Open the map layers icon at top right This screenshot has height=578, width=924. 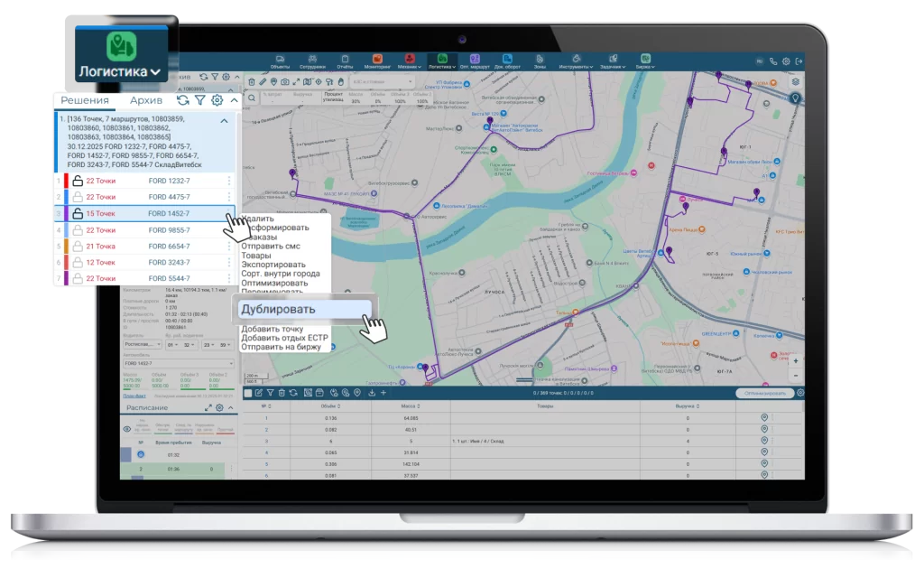point(795,81)
